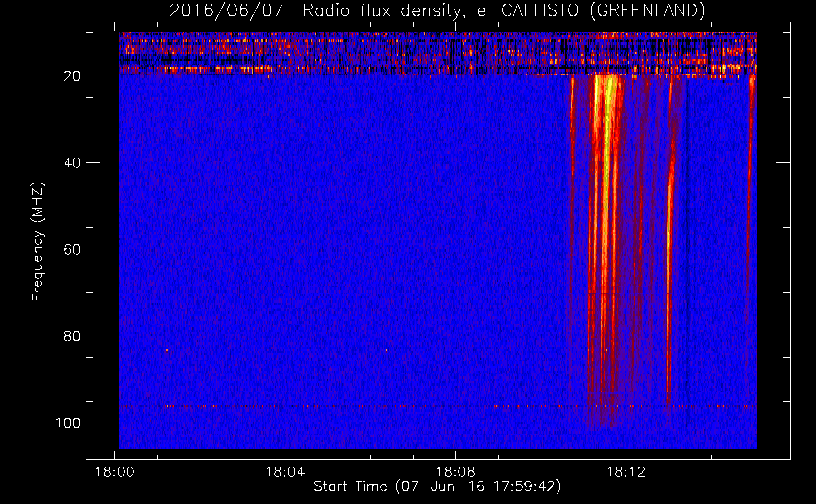Viewport: 816px width, 504px height.
Task: Click the 20 frequency tick label
Action: (x=72, y=76)
